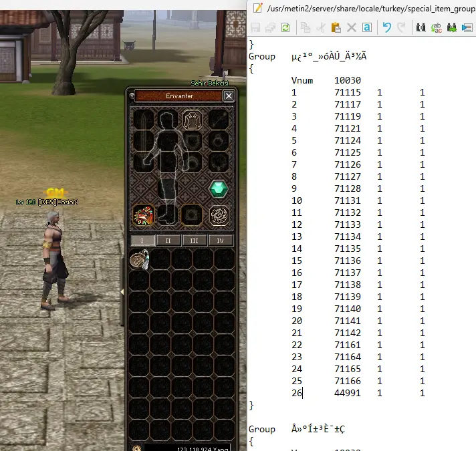Viewport: 476px width, 451px height.
Task: Click item code 71166 on row 25
Action: pyautogui.click(x=348, y=381)
